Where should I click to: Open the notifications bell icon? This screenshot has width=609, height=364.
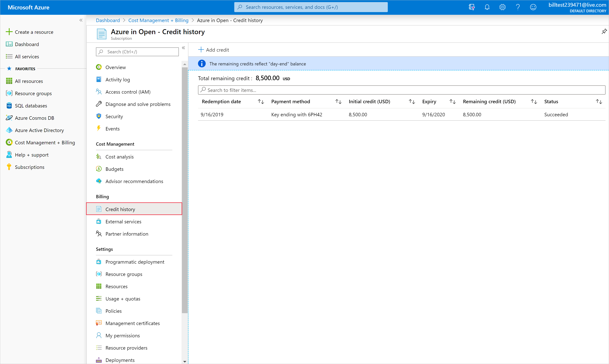[487, 7]
